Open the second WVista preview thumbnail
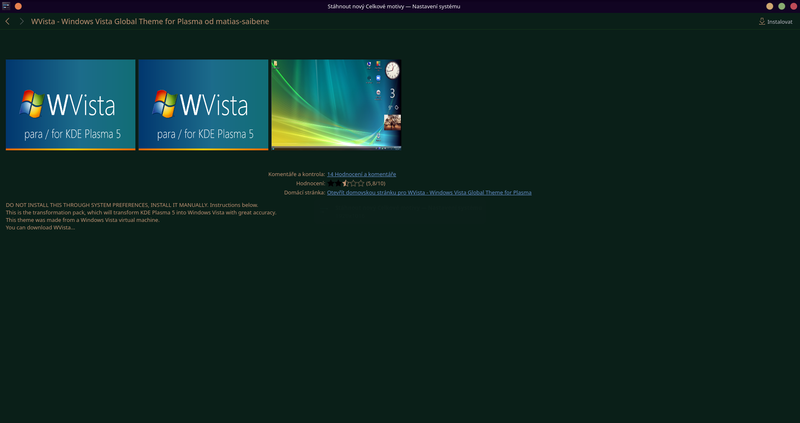Image resolution: width=800 pixels, height=423 pixels. tap(203, 105)
